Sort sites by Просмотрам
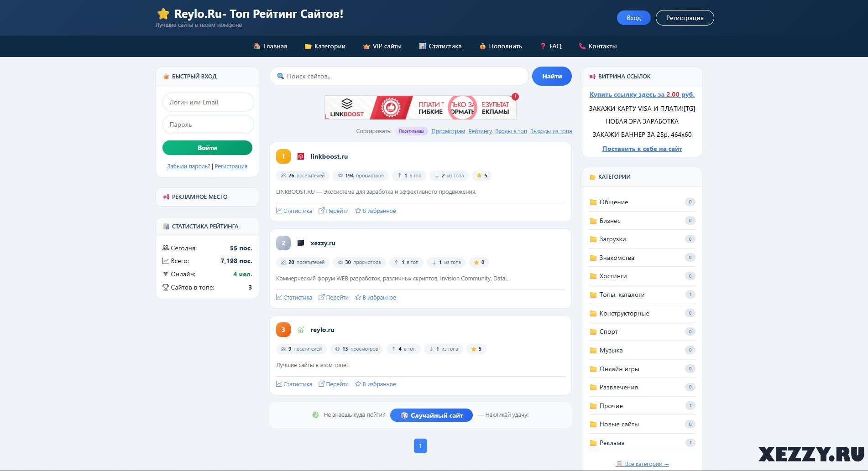Viewport: 868px width, 471px height. 448,131
